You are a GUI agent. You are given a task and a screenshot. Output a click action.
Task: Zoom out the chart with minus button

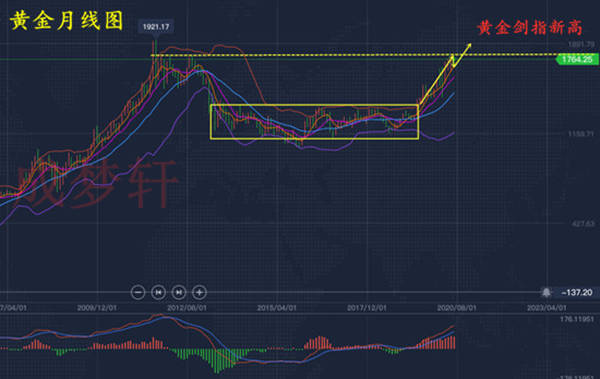click(x=138, y=292)
